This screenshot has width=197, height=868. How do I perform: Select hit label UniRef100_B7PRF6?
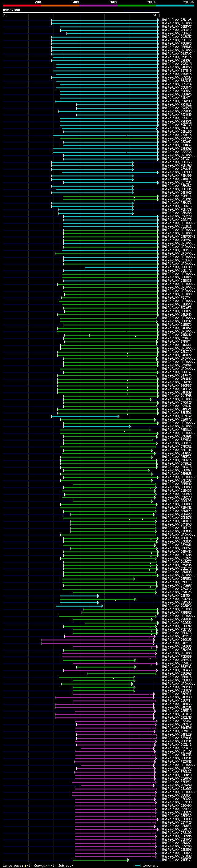pyautogui.click(x=176, y=250)
